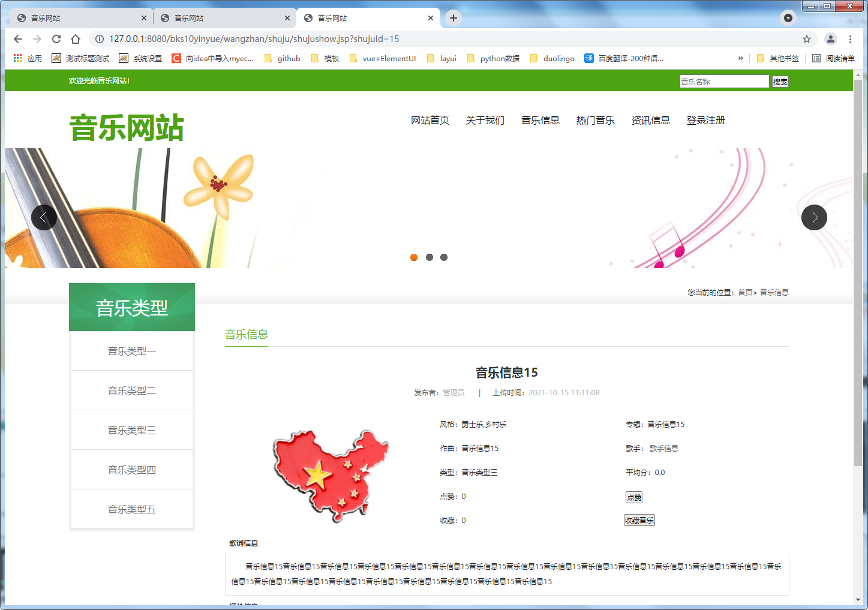
Task: Click 首页 in the breadcrumb
Action: point(745,293)
